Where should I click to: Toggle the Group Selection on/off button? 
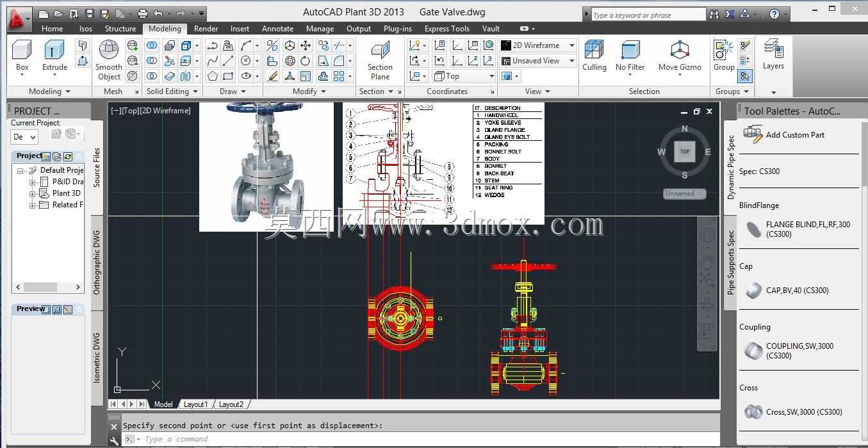(744, 76)
